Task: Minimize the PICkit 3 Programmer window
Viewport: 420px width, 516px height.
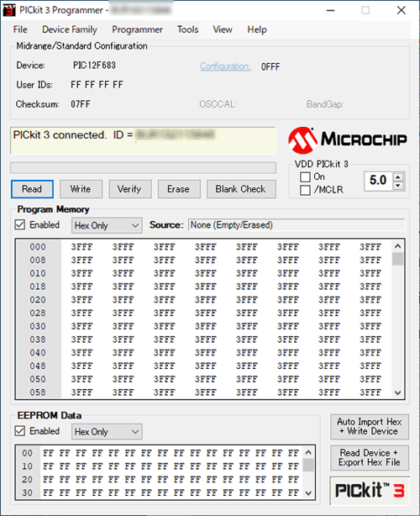Action: (x=331, y=10)
